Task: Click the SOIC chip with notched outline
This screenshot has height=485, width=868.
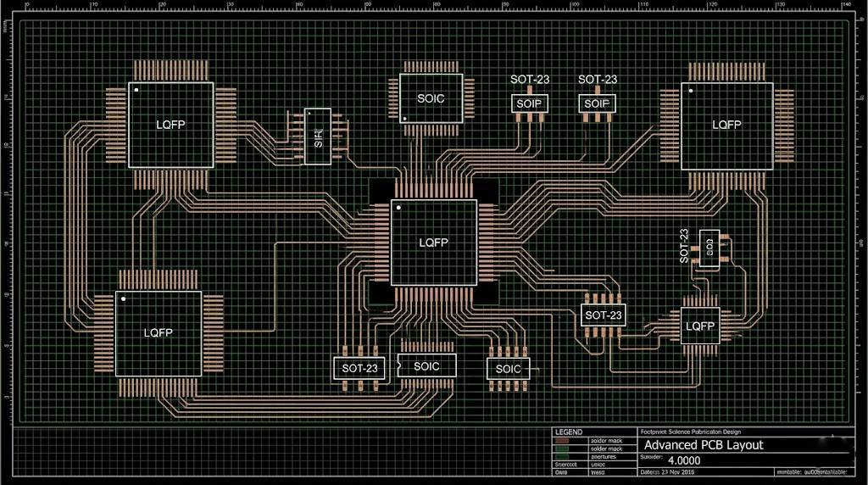Action: click(427, 366)
